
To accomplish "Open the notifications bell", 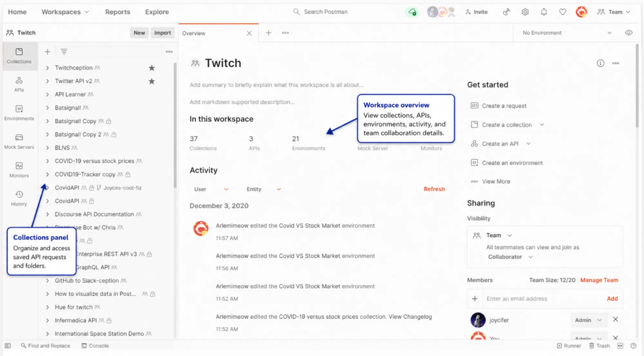I will (544, 12).
